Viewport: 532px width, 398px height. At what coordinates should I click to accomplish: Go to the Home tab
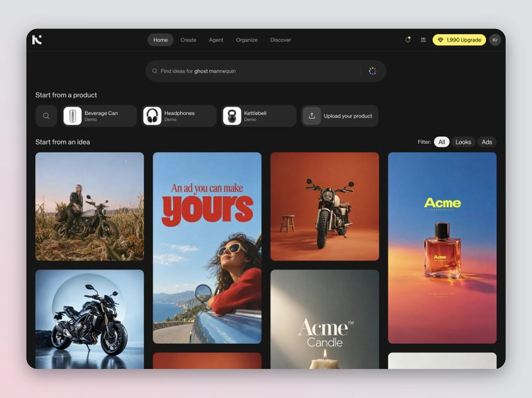(x=161, y=40)
